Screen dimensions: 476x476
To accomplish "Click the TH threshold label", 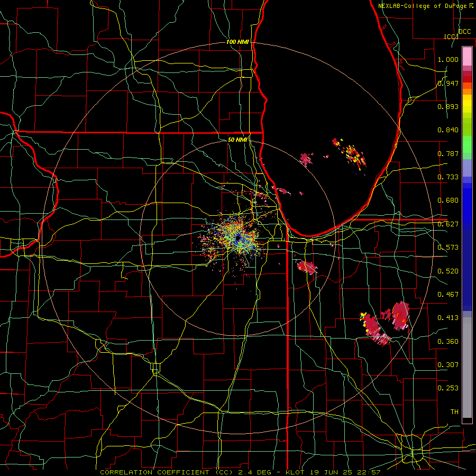I will 454,412.
